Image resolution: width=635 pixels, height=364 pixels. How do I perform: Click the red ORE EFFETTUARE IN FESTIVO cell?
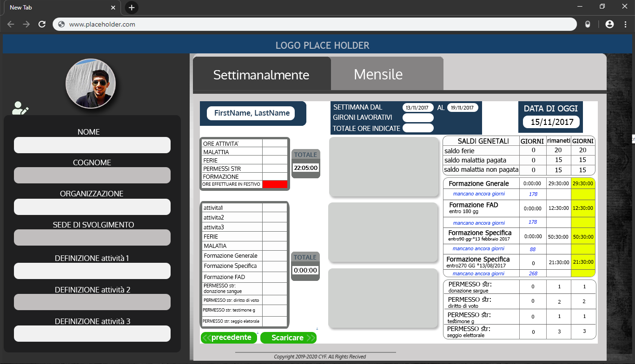pyautogui.click(x=275, y=184)
